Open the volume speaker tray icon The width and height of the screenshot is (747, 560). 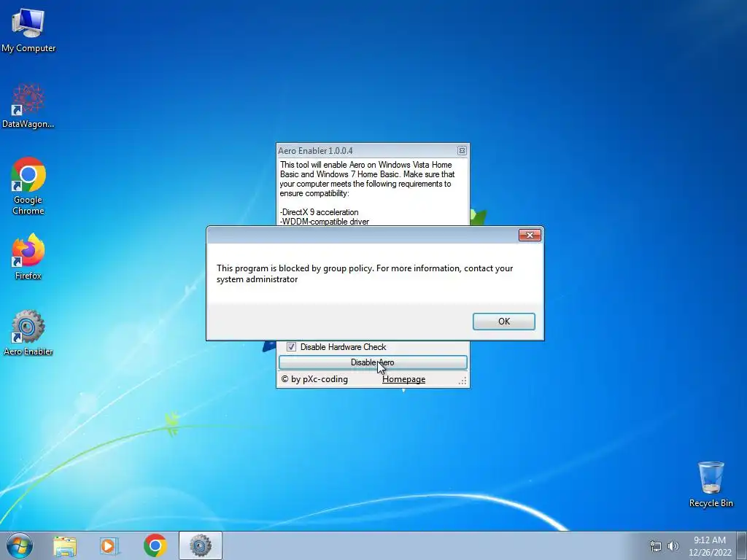coord(673,546)
